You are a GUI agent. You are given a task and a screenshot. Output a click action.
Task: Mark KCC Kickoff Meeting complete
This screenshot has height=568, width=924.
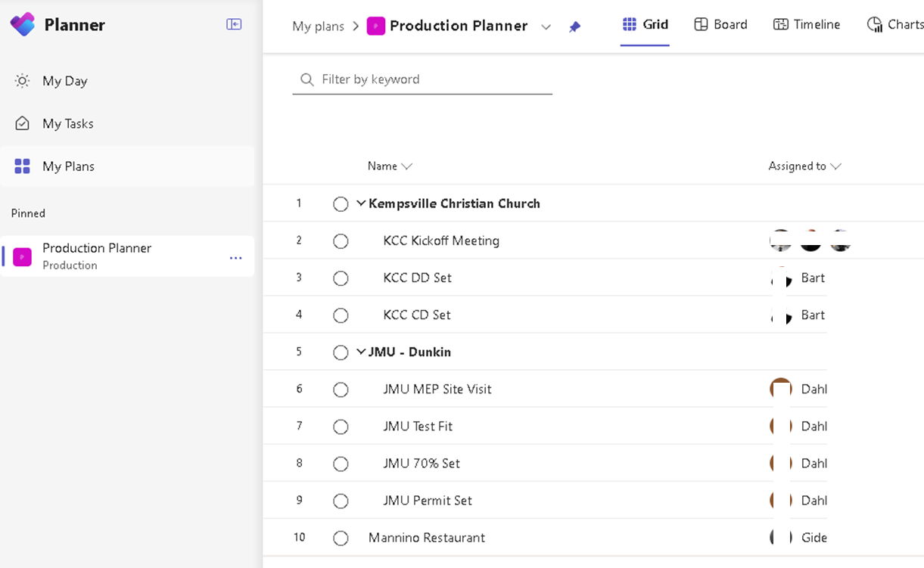341,241
